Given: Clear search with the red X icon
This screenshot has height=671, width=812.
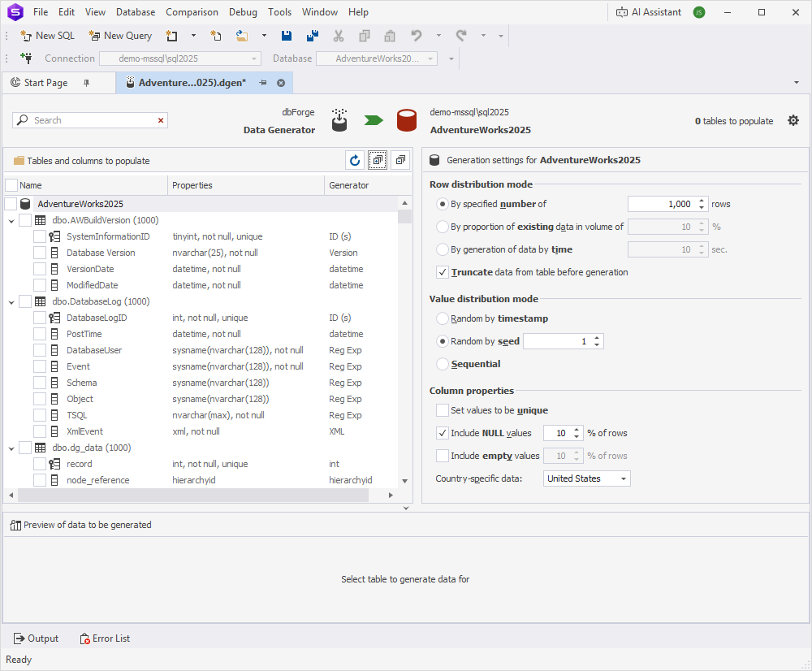Looking at the screenshot, I should [161, 120].
